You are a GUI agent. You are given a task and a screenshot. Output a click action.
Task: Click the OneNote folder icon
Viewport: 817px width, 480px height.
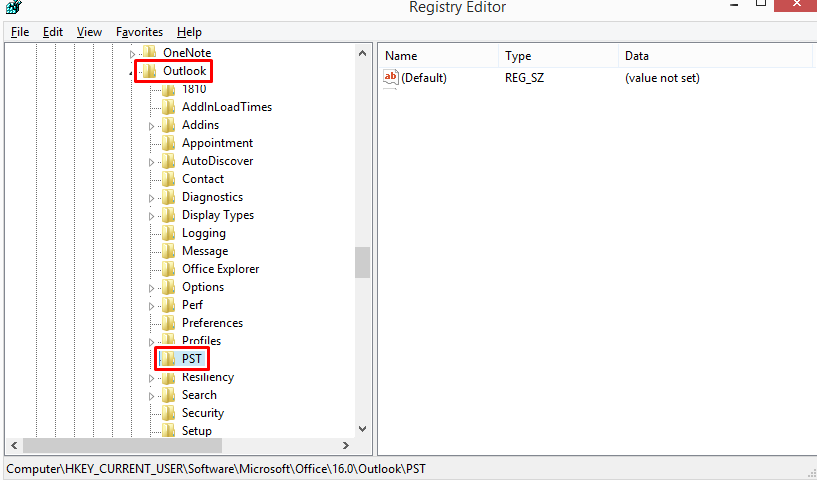click(x=150, y=52)
